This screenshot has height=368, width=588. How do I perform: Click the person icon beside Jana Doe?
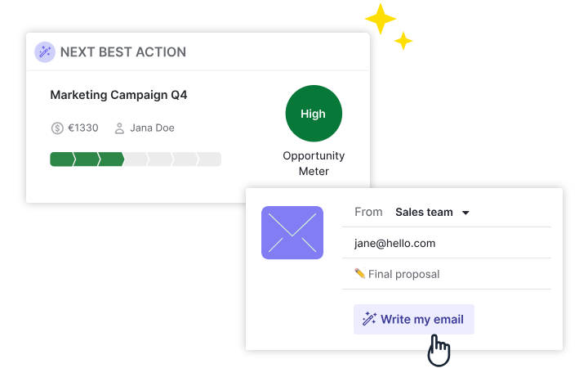(x=119, y=128)
